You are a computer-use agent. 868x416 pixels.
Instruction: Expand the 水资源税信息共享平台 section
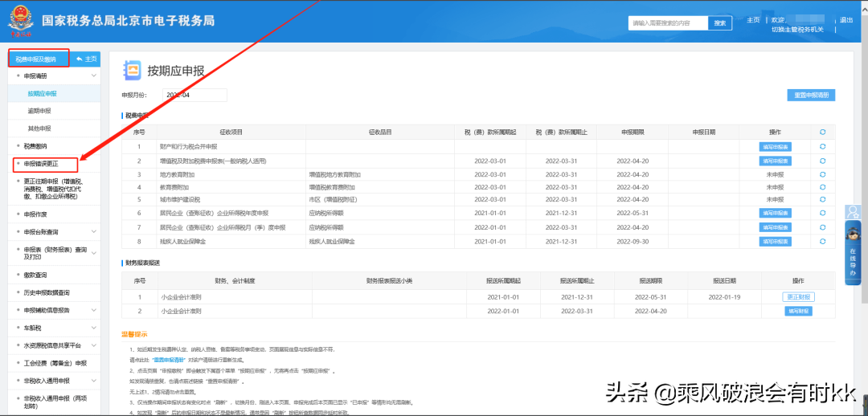(x=93, y=346)
